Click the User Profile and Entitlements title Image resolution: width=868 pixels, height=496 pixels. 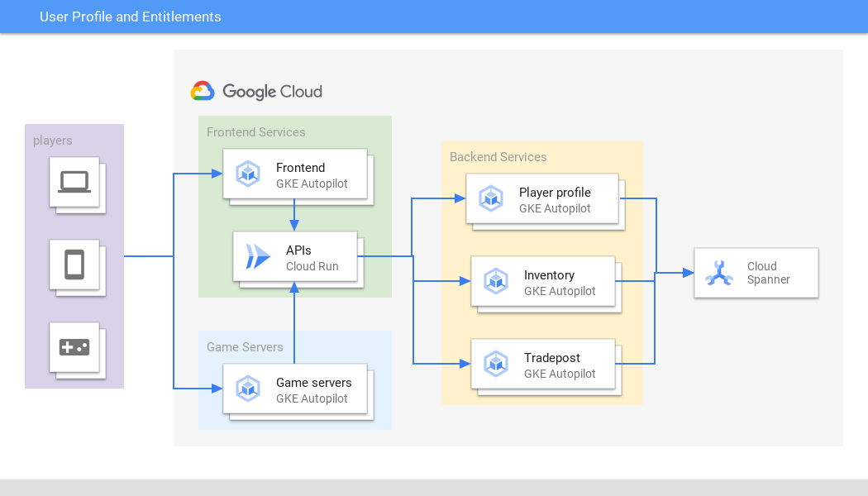point(130,17)
